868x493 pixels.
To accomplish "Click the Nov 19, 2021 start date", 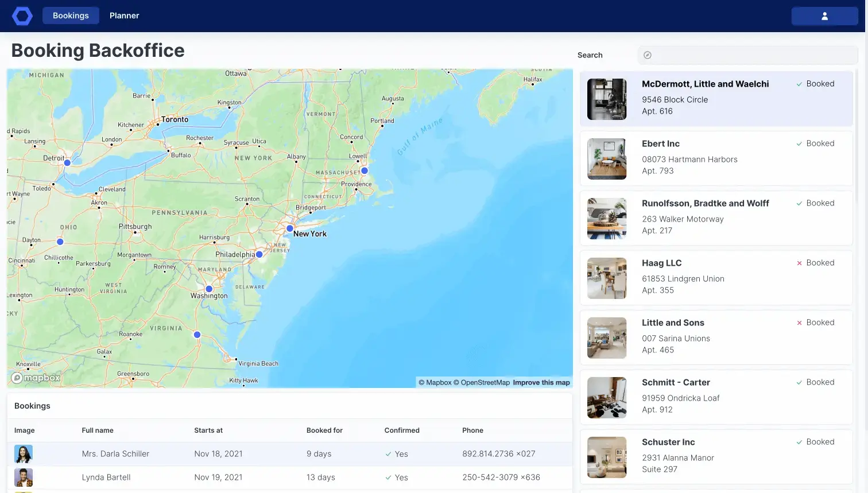I will tap(218, 478).
